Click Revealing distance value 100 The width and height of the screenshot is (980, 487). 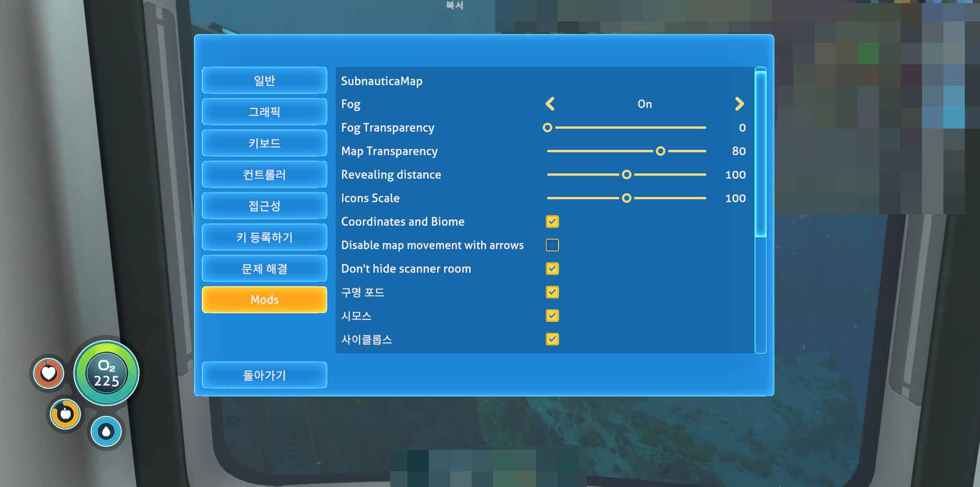coord(735,175)
